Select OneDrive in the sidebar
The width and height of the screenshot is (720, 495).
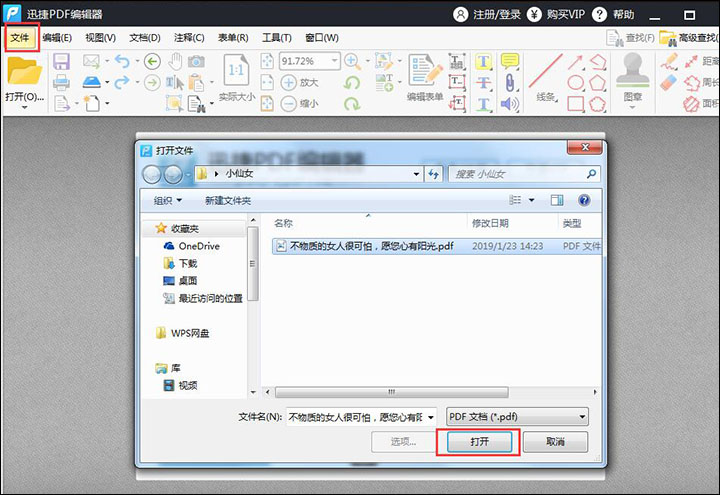[x=191, y=246]
